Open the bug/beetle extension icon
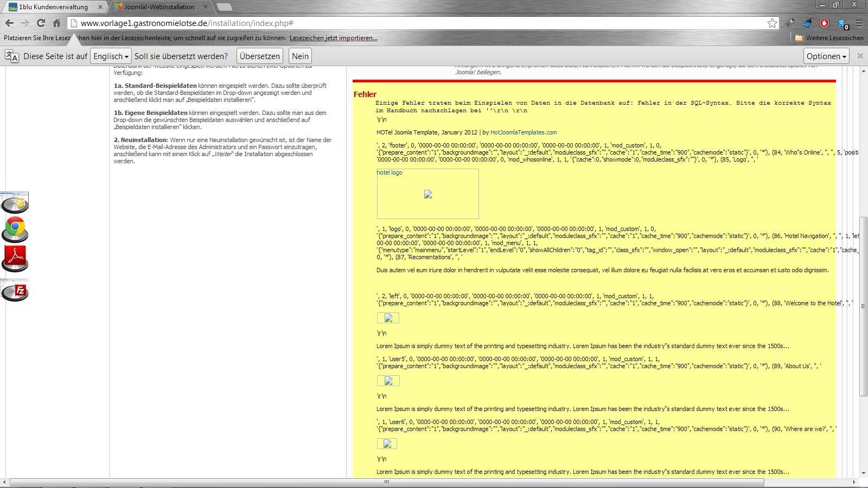This screenshot has height=488, width=868. [790, 23]
